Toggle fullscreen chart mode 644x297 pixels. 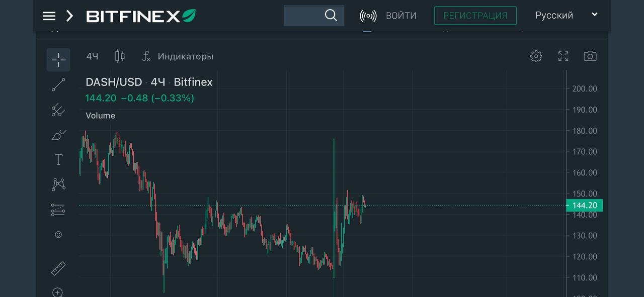pyautogui.click(x=563, y=56)
